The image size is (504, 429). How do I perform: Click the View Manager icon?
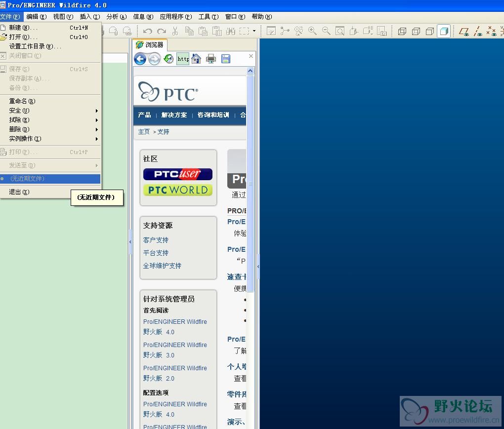pos(381,31)
